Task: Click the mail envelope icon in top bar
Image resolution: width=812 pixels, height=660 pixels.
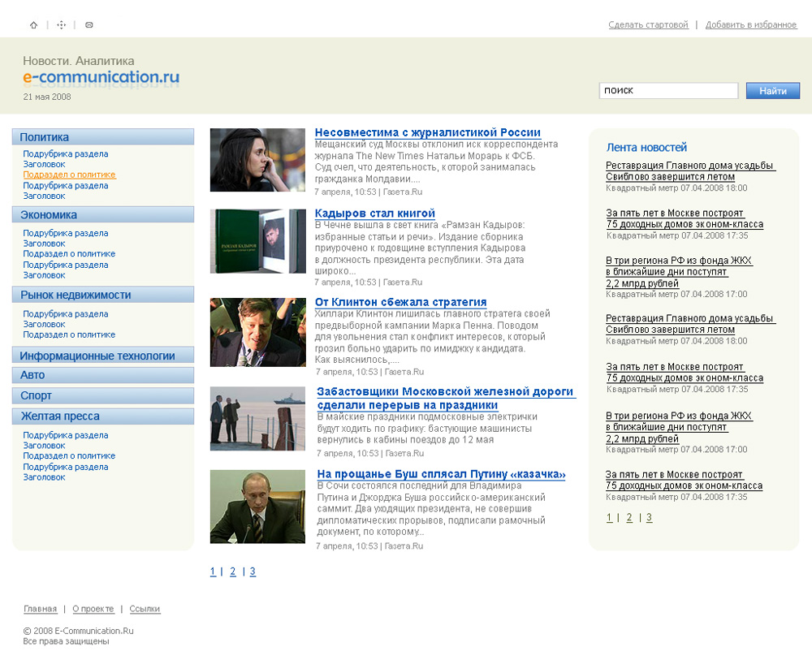Action: (x=89, y=25)
